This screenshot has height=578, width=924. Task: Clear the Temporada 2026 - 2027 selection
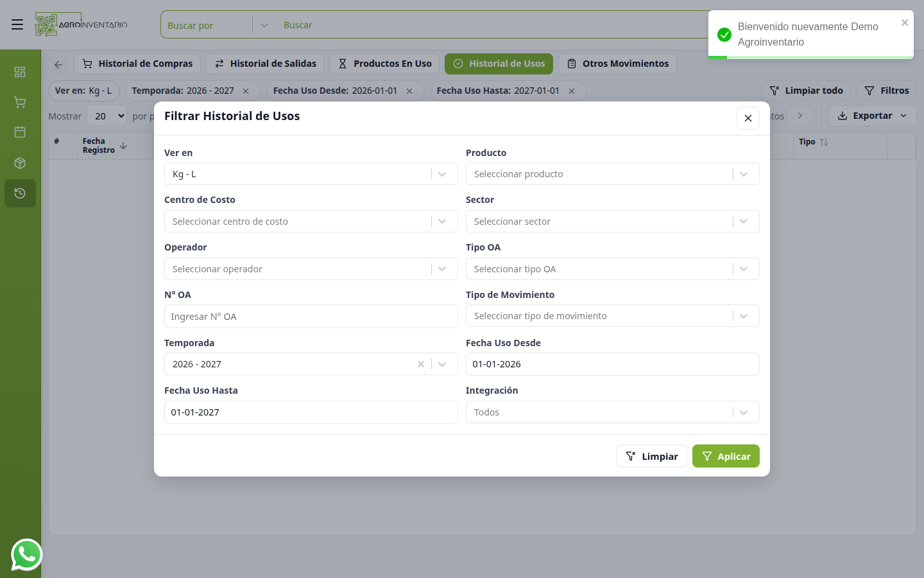pos(421,364)
